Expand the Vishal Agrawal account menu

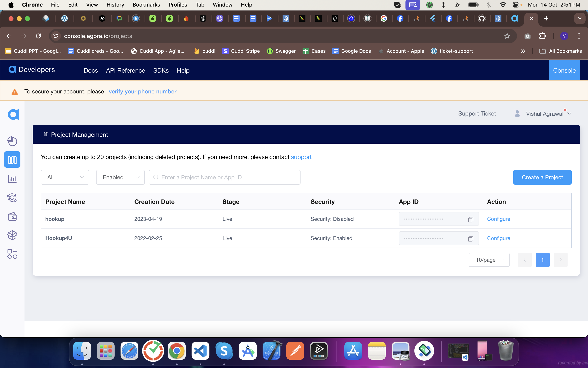(x=569, y=114)
